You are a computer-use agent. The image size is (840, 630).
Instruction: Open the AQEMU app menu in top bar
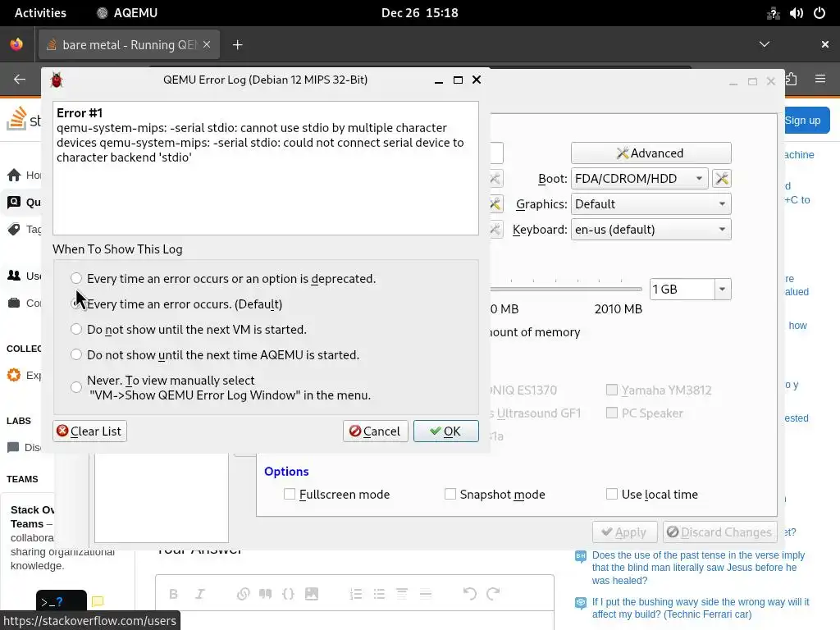127,13
